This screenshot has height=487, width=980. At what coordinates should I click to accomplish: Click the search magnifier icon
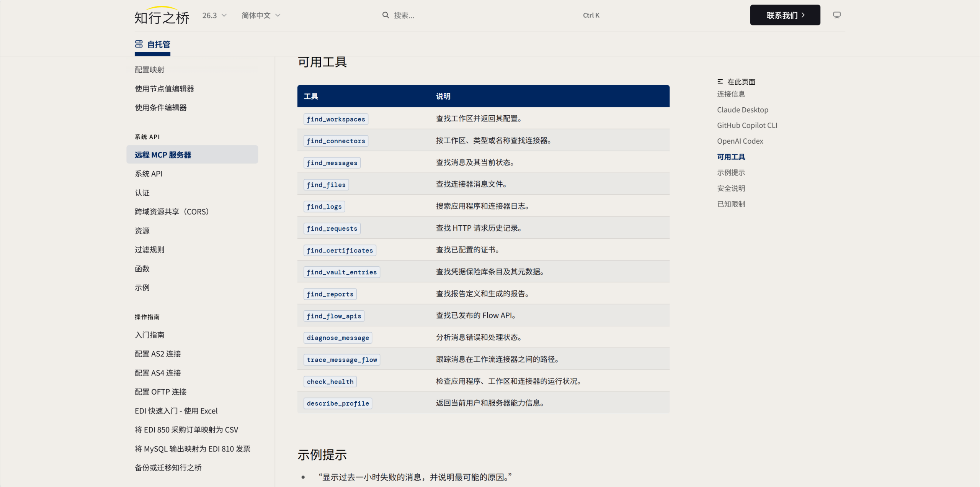pos(385,15)
